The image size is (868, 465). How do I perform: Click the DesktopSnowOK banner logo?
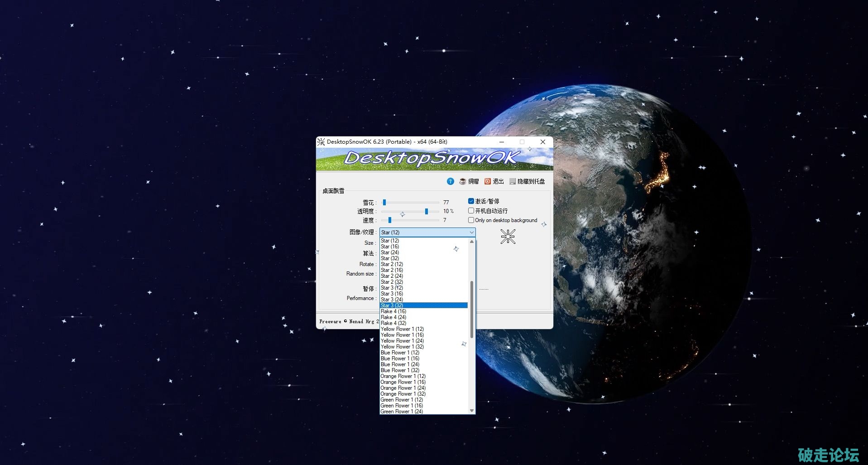pos(432,158)
